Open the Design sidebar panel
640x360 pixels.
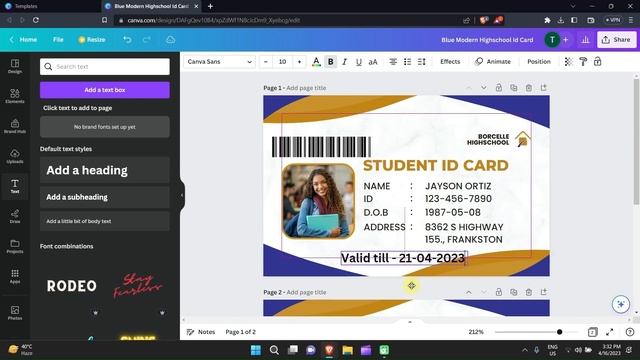tap(15, 66)
